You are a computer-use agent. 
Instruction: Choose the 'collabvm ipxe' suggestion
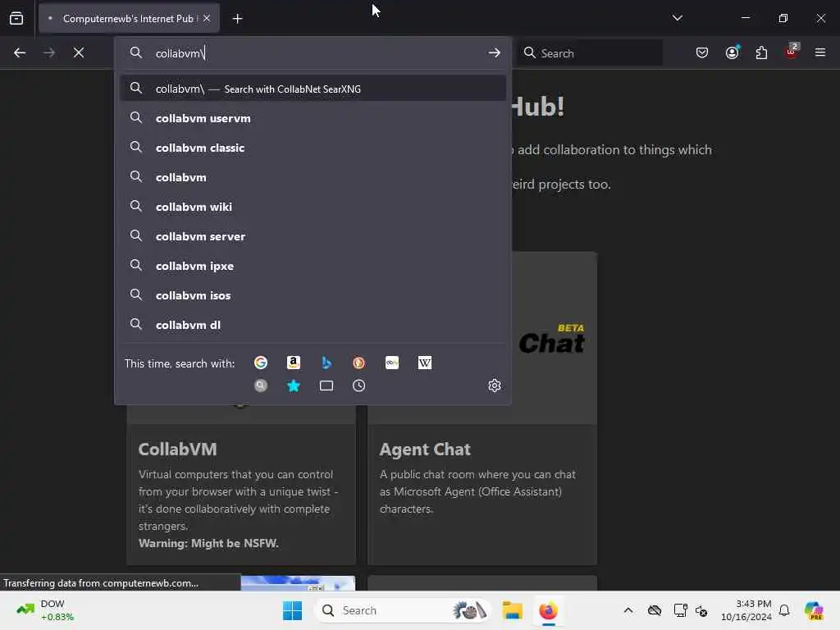click(313, 266)
